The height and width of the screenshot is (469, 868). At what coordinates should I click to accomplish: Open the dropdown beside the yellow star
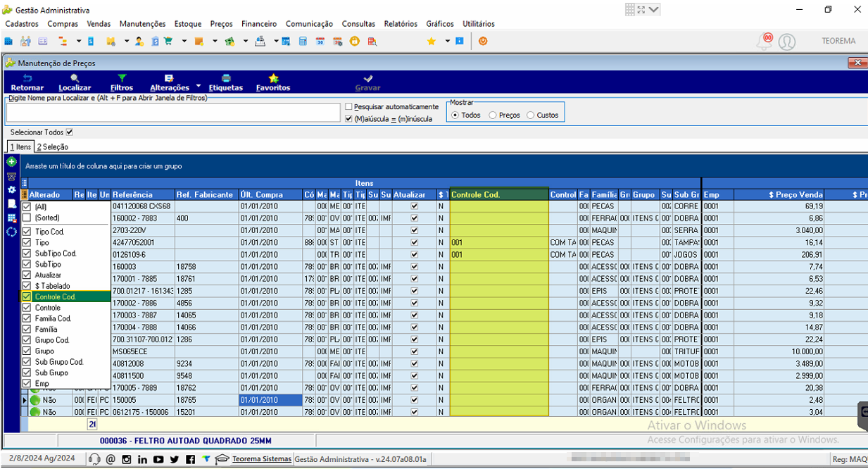447,41
